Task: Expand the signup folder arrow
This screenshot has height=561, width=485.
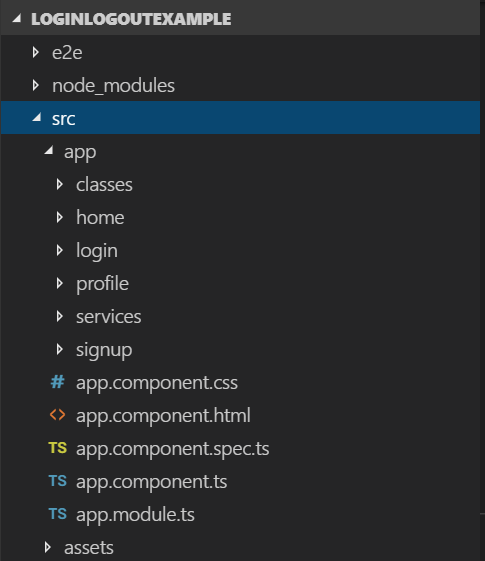Action: tap(59, 349)
